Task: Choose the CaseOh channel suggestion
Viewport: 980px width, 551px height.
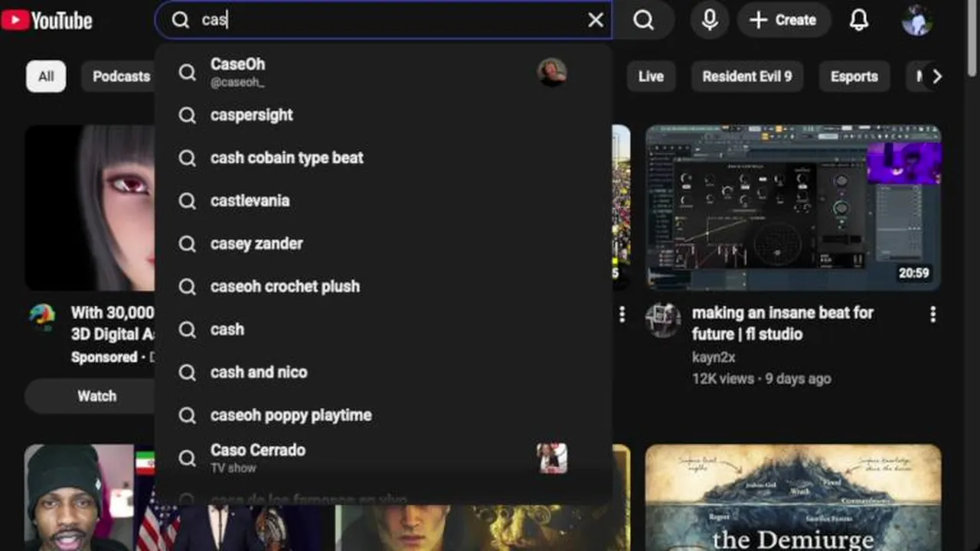Action: [383, 72]
